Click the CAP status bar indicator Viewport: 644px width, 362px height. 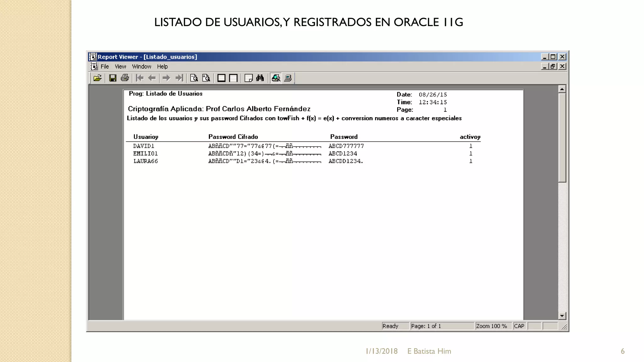[519, 326]
